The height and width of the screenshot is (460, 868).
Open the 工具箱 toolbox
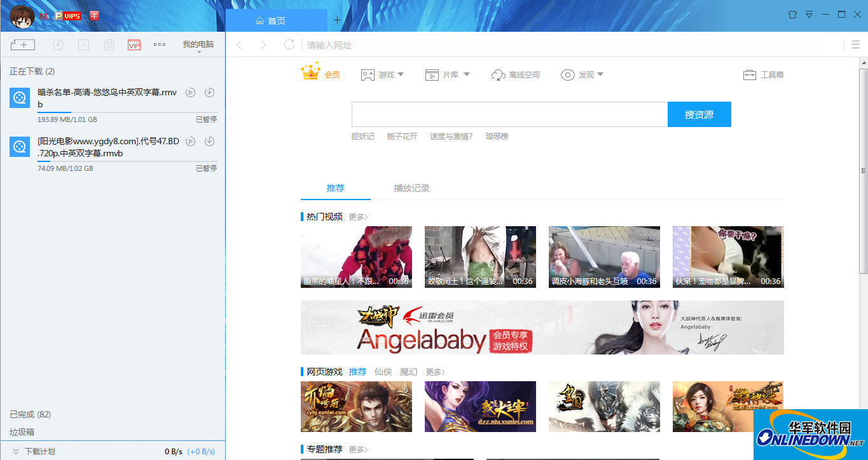tap(763, 74)
